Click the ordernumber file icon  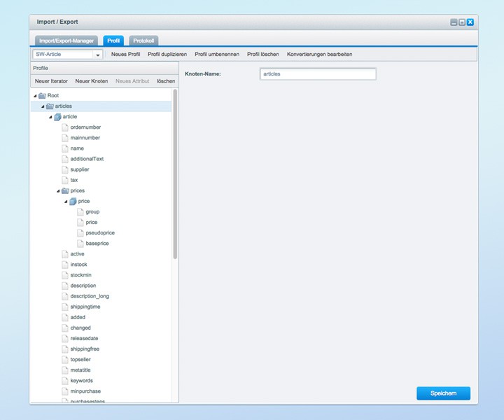(65, 127)
